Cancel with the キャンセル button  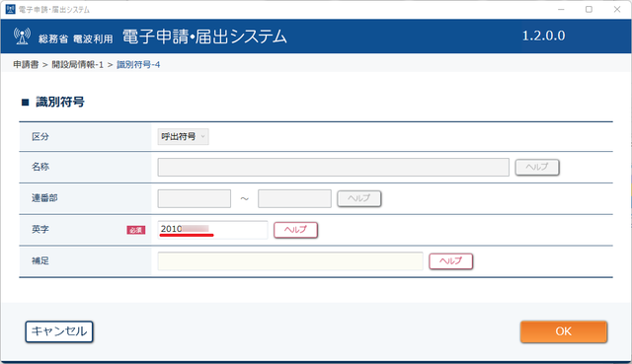point(59,331)
